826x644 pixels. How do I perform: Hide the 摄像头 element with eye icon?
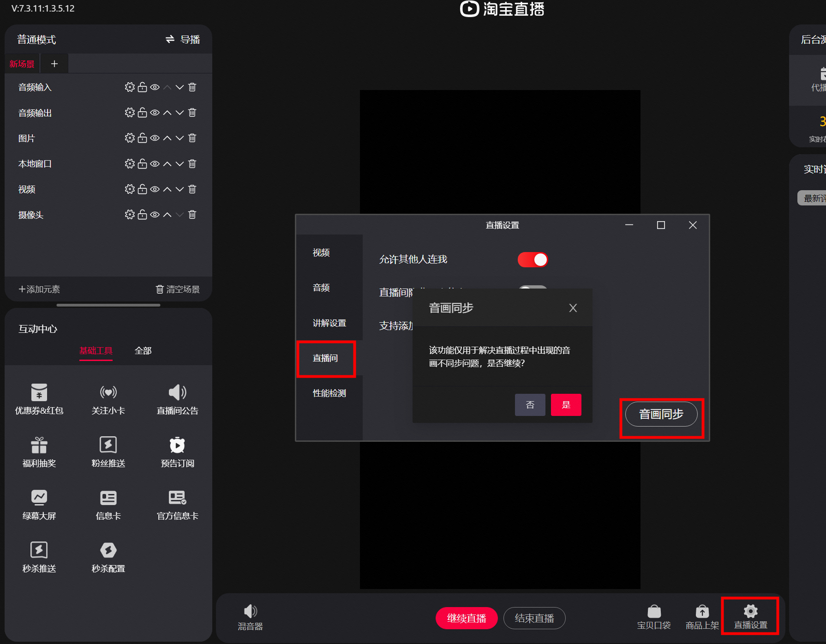click(x=155, y=215)
